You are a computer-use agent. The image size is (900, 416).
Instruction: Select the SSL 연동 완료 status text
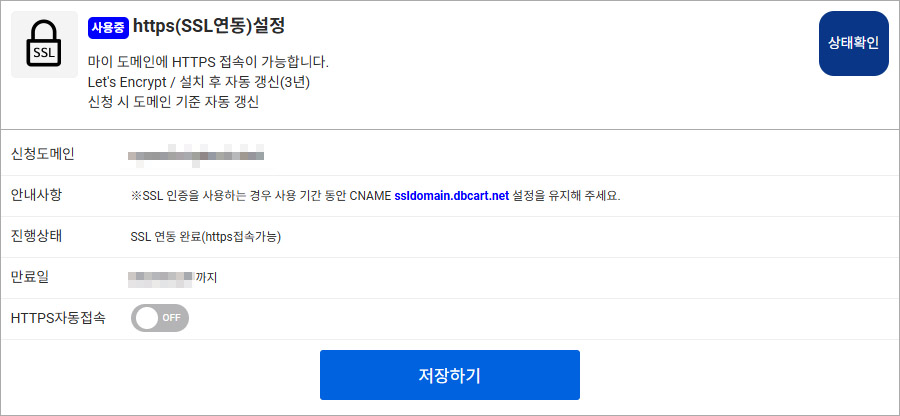206,237
